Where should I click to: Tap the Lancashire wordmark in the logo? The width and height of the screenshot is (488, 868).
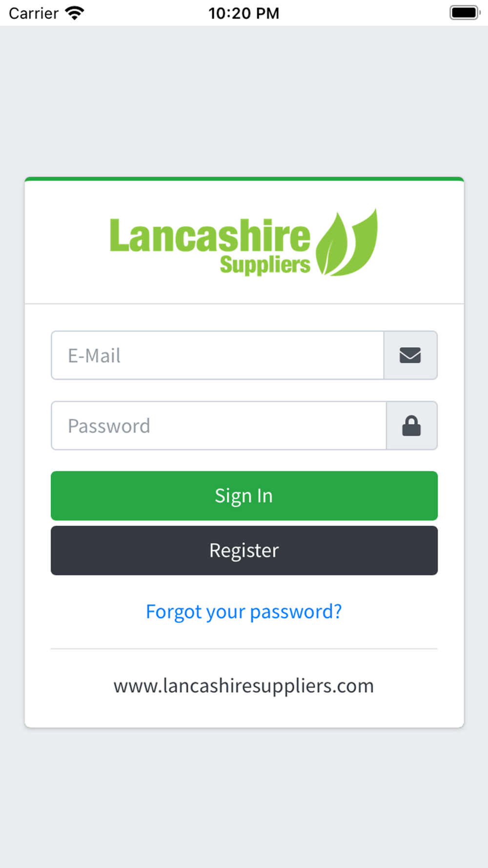210,236
